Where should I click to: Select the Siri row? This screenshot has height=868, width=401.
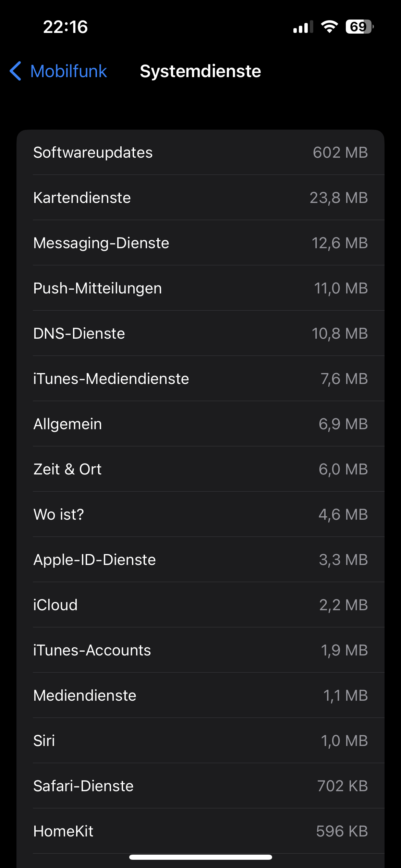(200, 740)
